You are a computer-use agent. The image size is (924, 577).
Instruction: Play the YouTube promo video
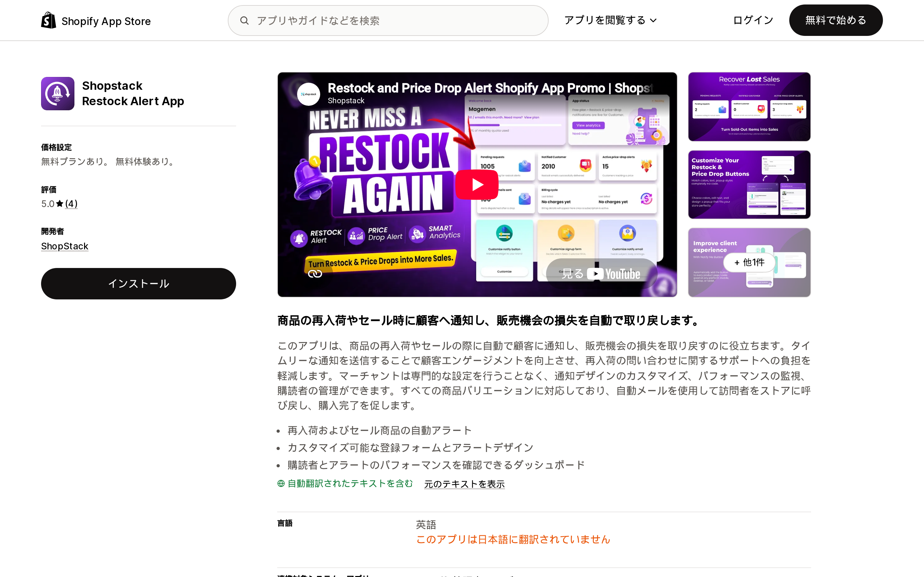pyautogui.click(x=477, y=185)
